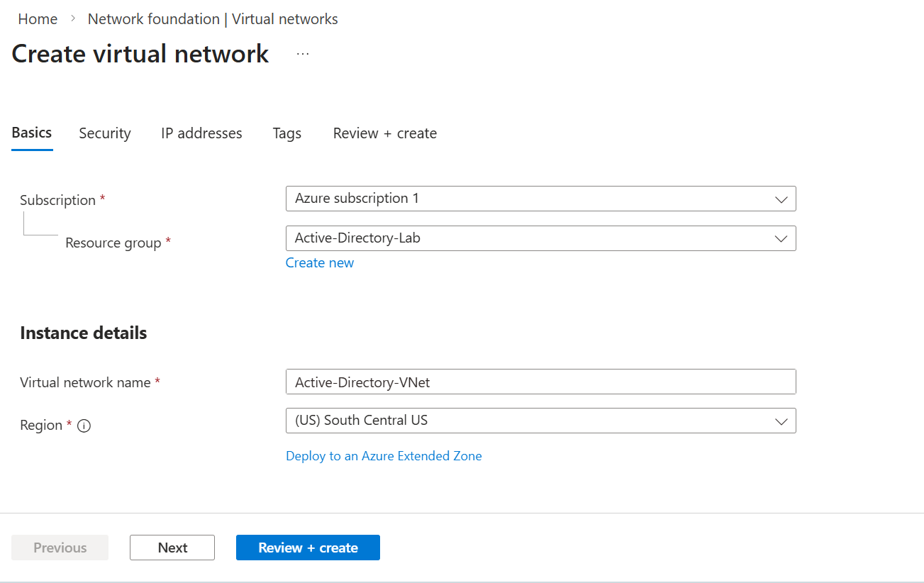Viewport: 924px width, 583px height.
Task: Click the breadcrumb chevron separator after Home
Action: [73, 19]
